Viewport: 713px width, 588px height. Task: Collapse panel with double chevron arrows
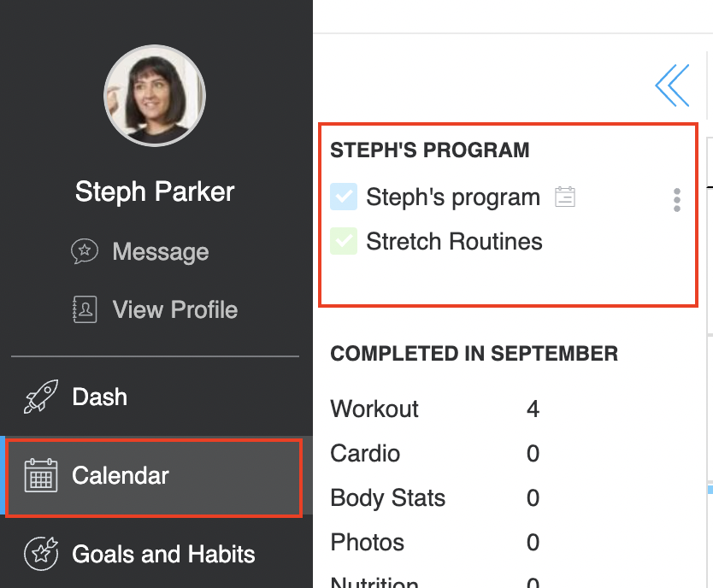click(672, 85)
